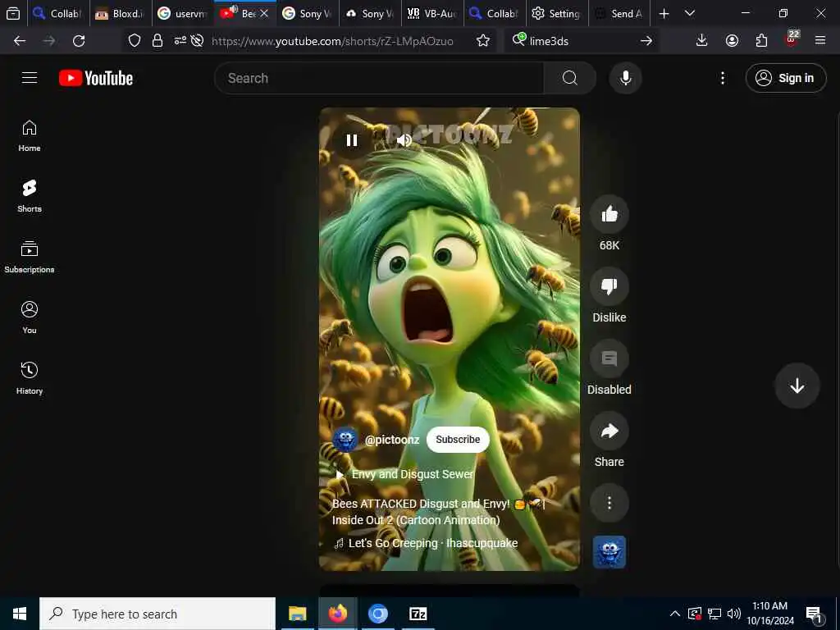Click the Sign in button
The height and width of the screenshot is (630, 840).
click(x=785, y=78)
